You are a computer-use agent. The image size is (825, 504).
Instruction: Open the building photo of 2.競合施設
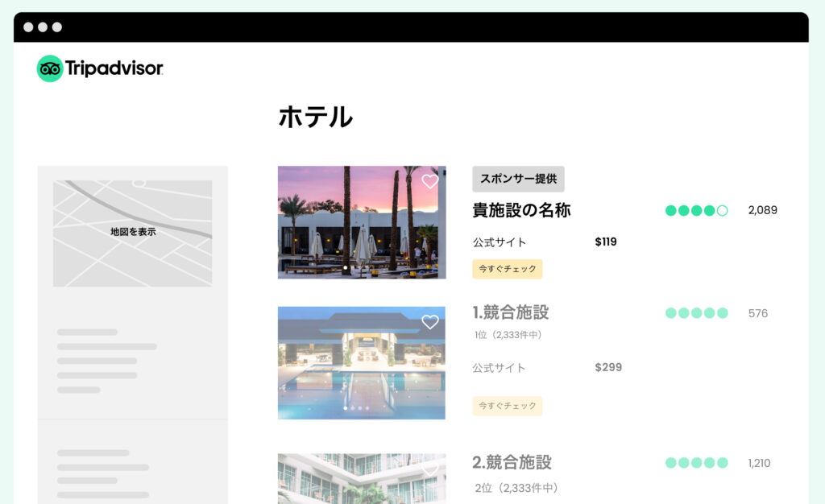[362, 479]
